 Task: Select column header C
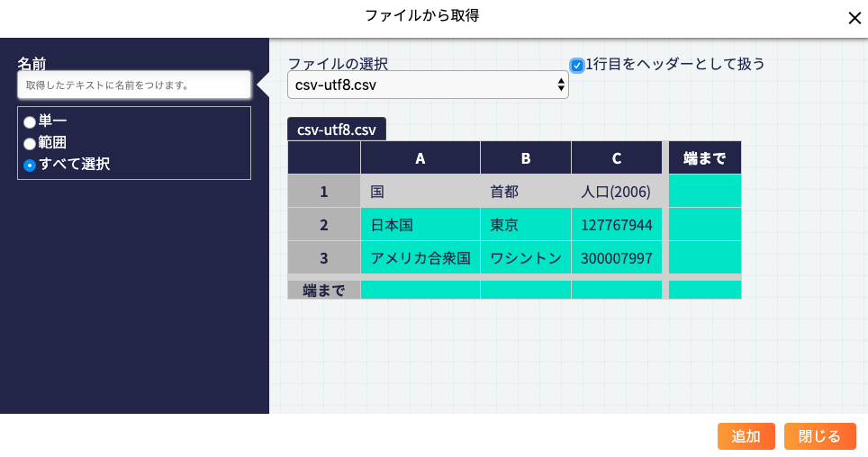pyautogui.click(x=617, y=158)
